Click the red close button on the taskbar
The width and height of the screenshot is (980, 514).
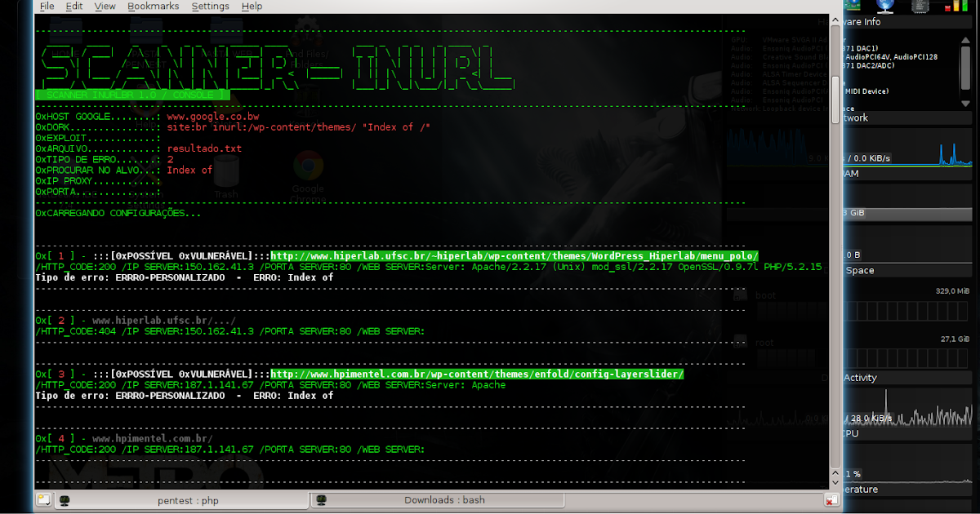(x=832, y=499)
